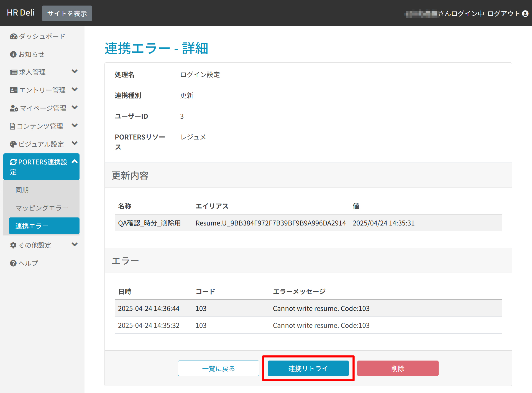Screen dimensions: 532x393
Task: Expand the ビジュアル設定 chevron
Action: [x=75, y=143]
